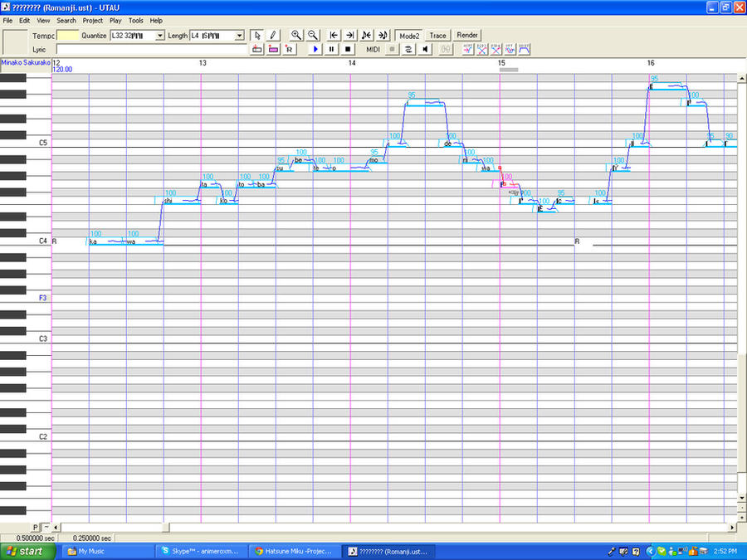Click the pink delete note icon
This screenshot has width=747, height=560.
[273, 49]
